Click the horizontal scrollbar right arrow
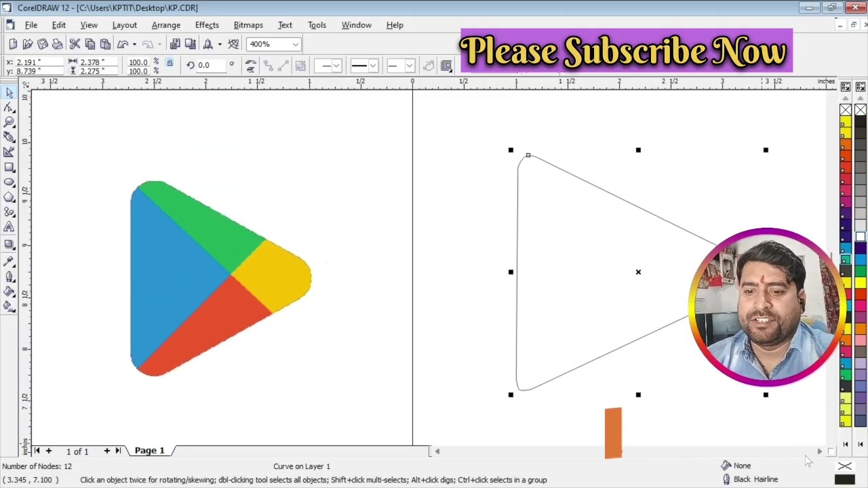The height and width of the screenshot is (488, 868). click(x=819, y=451)
